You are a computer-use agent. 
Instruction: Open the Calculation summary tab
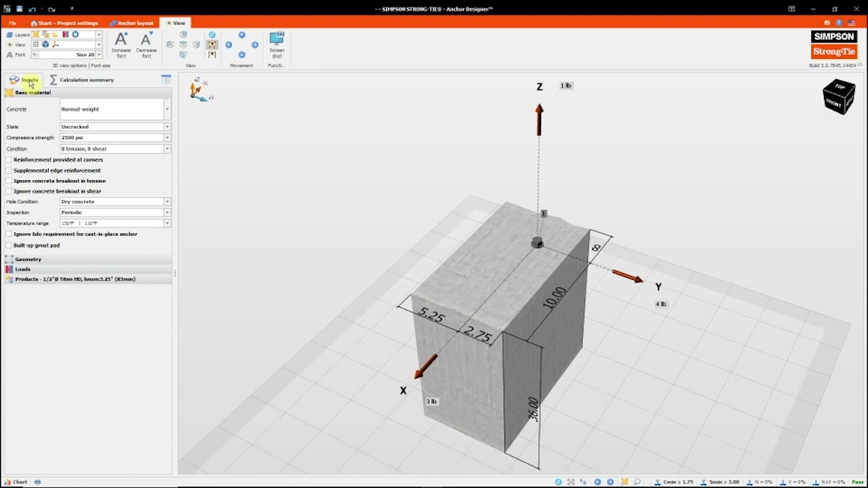point(82,80)
